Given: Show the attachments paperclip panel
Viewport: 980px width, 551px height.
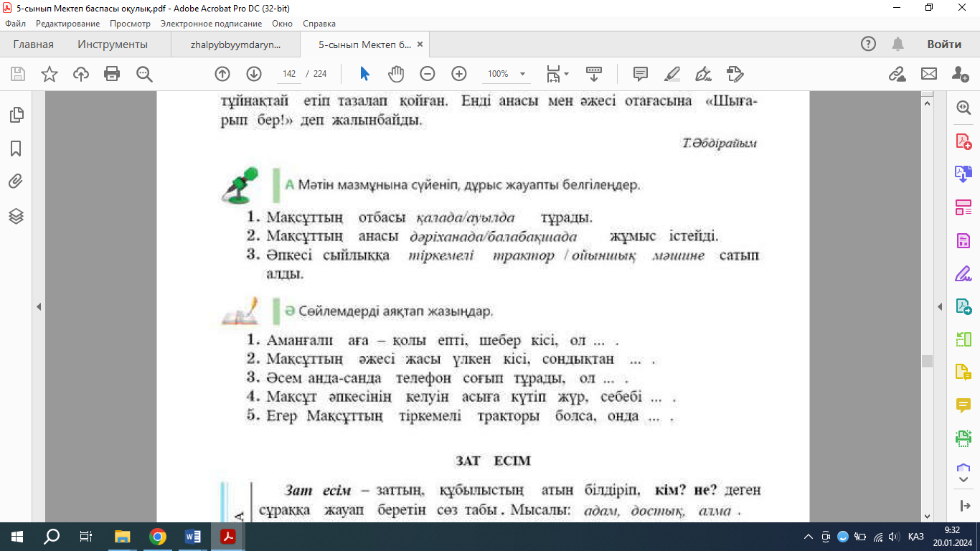Looking at the screenshot, I should [16, 182].
